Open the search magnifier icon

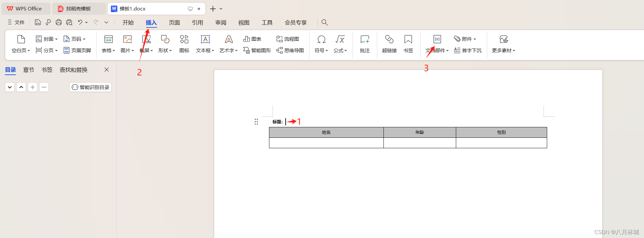coord(324,22)
